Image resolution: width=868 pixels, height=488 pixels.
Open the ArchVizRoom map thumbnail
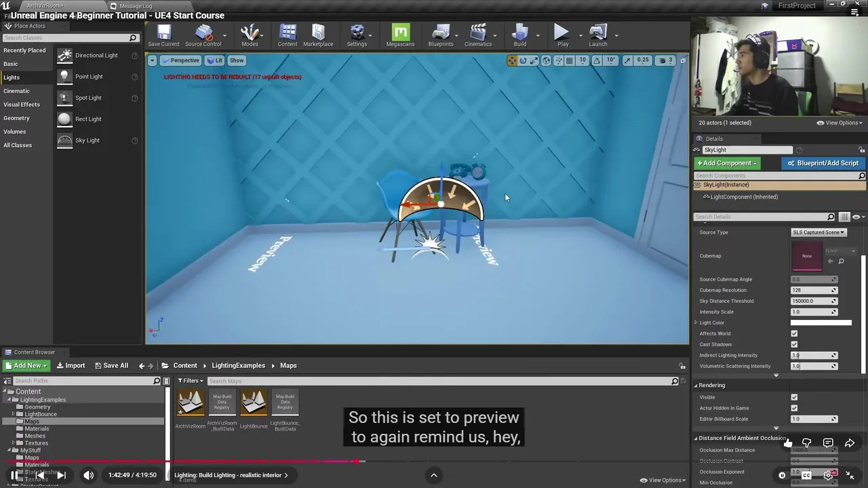point(191,403)
